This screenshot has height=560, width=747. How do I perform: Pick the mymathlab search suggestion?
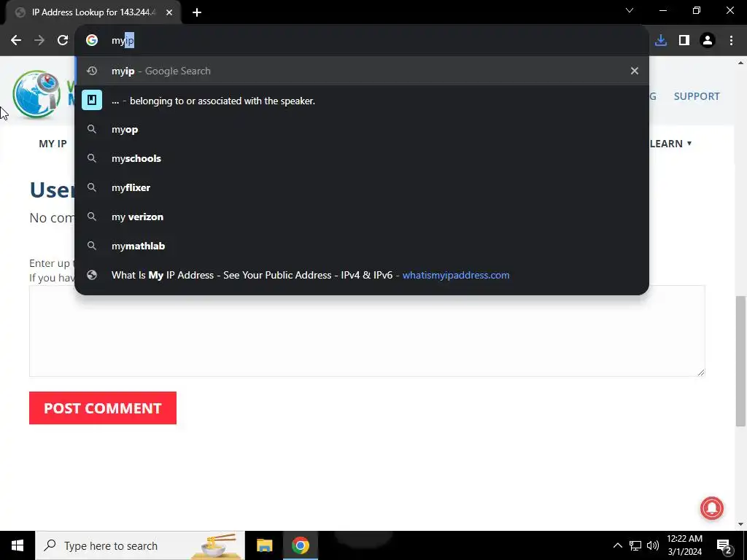click(362, 246)
